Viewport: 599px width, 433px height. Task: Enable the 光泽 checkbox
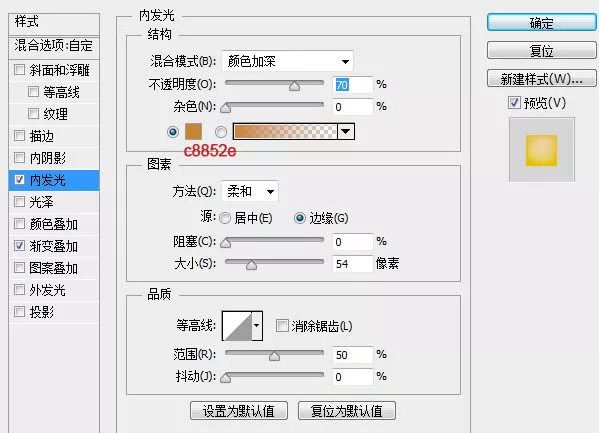point(19,201)
